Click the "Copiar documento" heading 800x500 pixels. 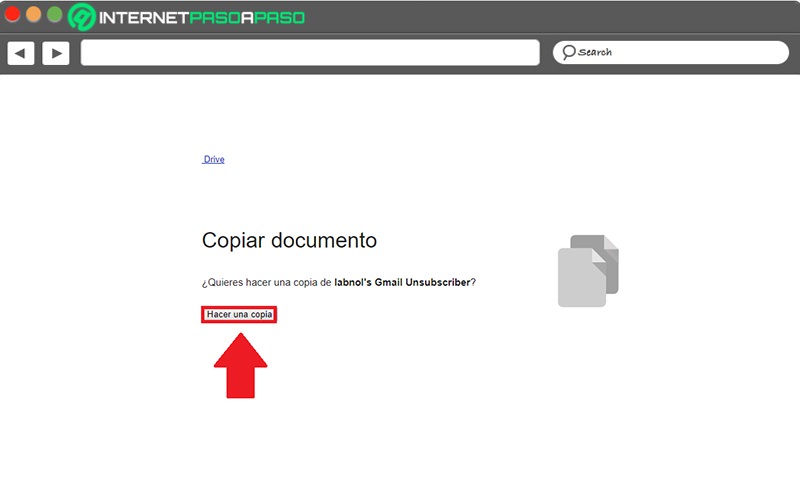(x=289, y=240)
